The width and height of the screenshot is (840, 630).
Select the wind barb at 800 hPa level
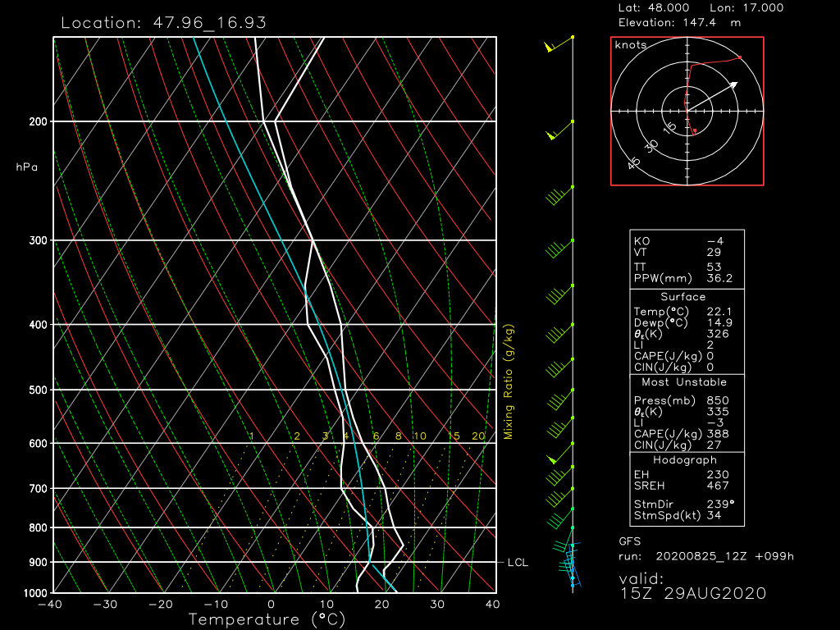click(560, 519)
